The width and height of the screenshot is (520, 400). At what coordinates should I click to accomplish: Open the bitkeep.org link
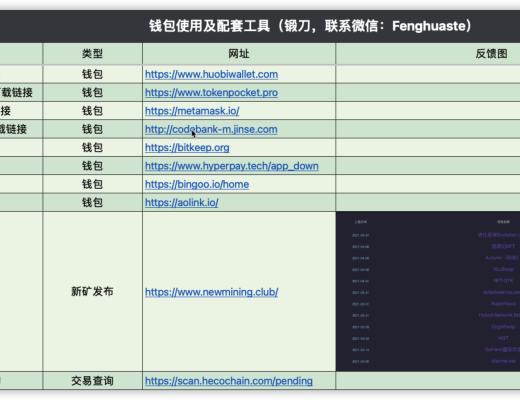pos(187,147)
